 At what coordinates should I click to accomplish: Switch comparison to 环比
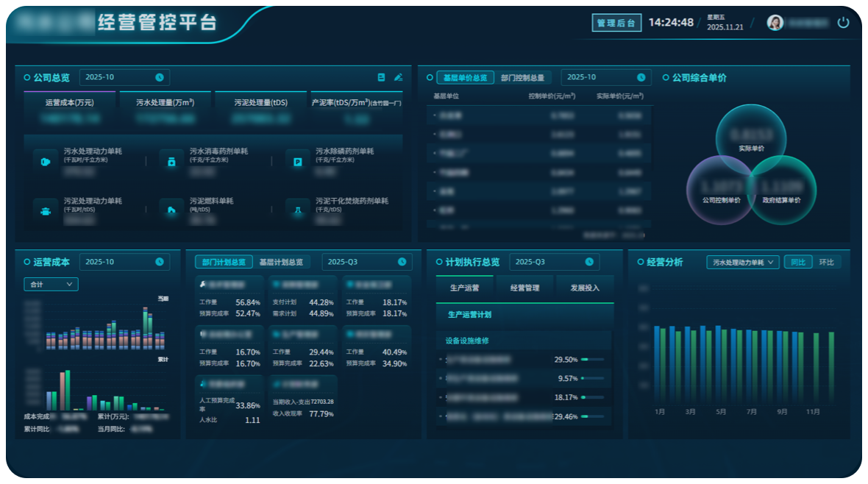point(826,263)
